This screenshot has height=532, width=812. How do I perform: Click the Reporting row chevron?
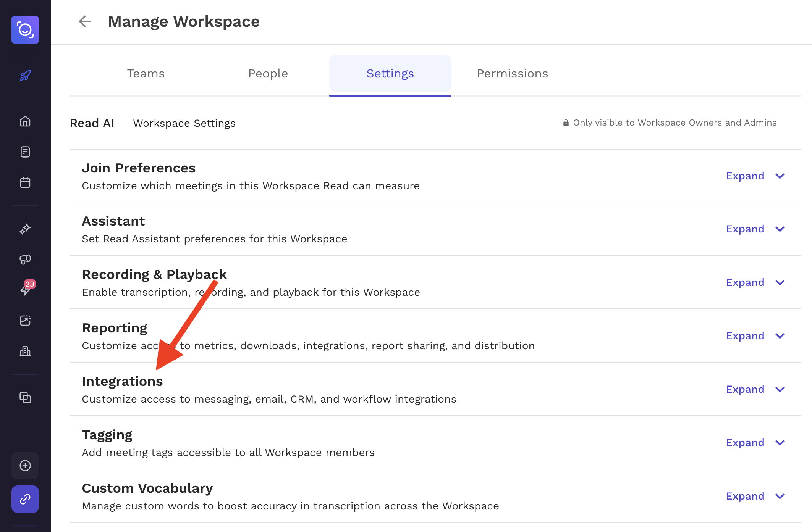(x=780, y=336)
